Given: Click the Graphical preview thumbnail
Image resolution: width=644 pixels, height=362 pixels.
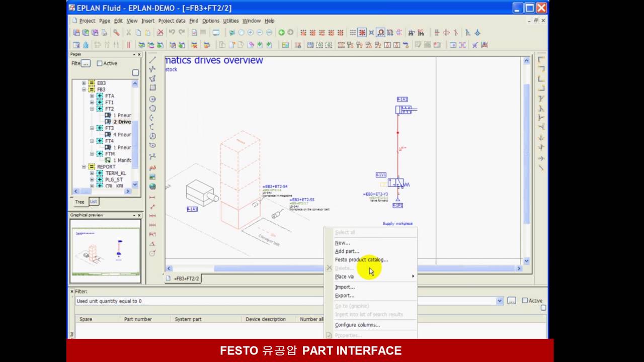Looking at the screenshot, I should coord(105,251).
